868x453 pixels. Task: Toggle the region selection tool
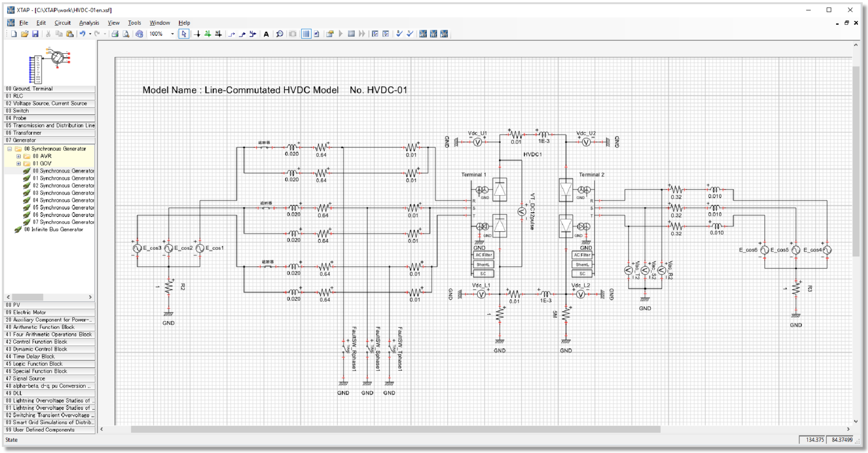click(x=292, y=34)
